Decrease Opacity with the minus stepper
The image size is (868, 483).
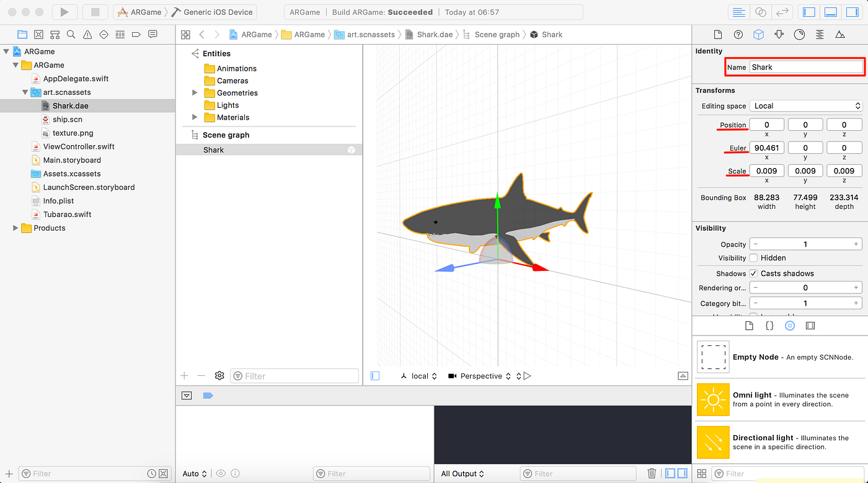coord(756,244)
